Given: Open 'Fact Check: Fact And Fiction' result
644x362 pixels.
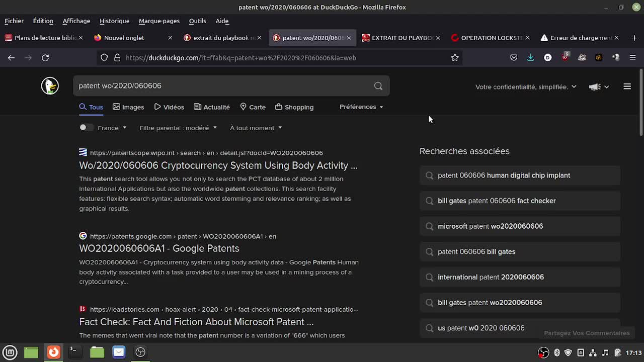Looking at the screenshot, I should (196, 322).
